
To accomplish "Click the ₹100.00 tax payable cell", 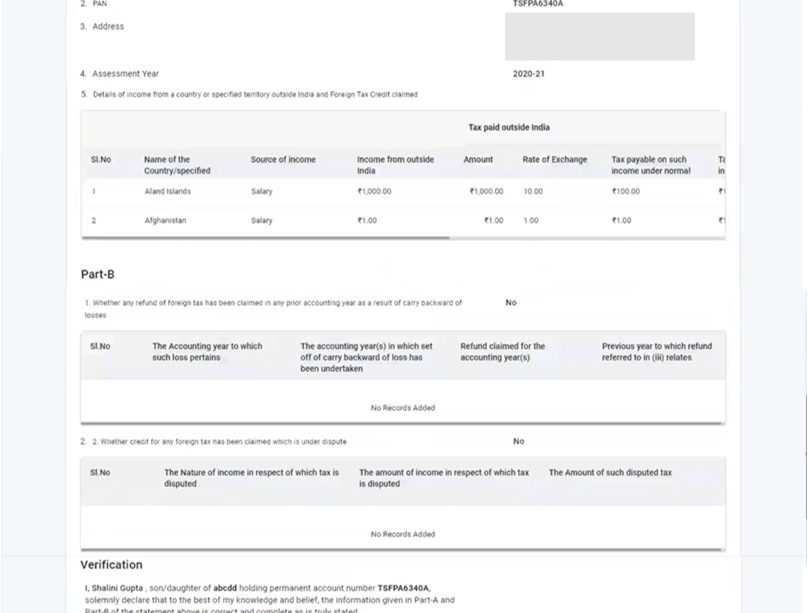I will pyautogui.click(x=626, y=191).
